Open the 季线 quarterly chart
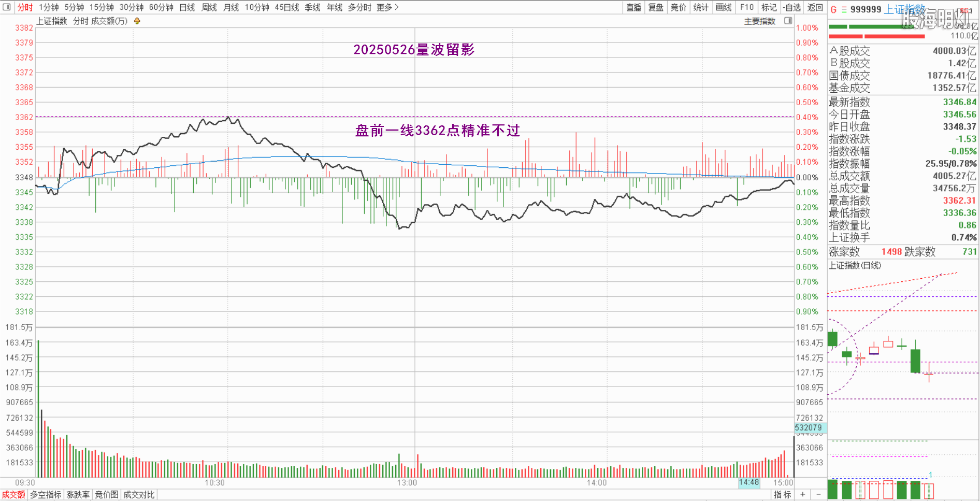This screenshot has width=980, height=501. 313,7
